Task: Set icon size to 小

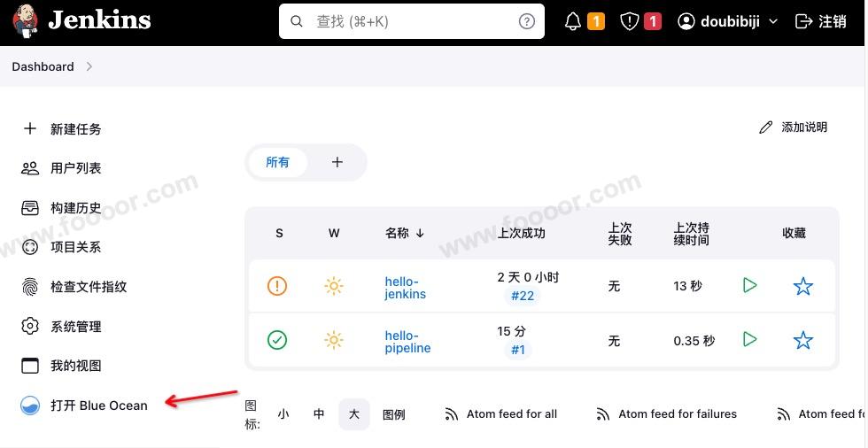Action: click(283, 414)
